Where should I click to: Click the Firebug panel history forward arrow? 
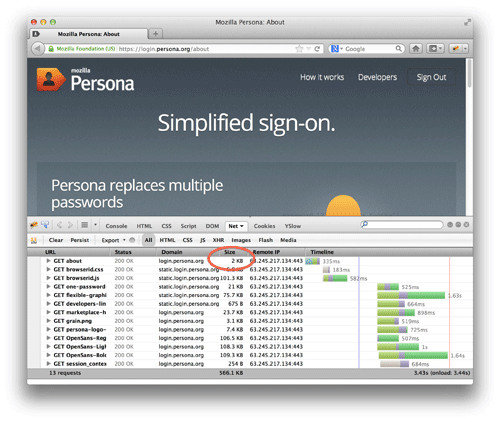(x=70, y=225)
